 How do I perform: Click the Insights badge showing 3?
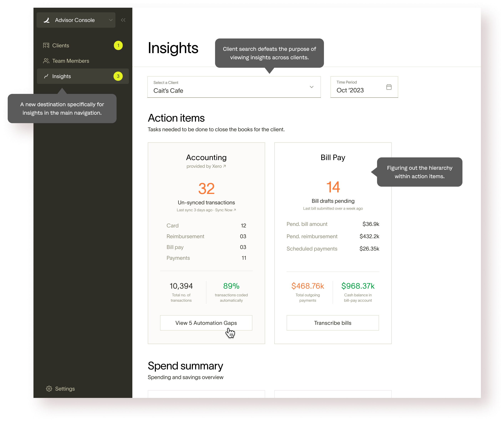pyautogui.click(x=118, y=76)
